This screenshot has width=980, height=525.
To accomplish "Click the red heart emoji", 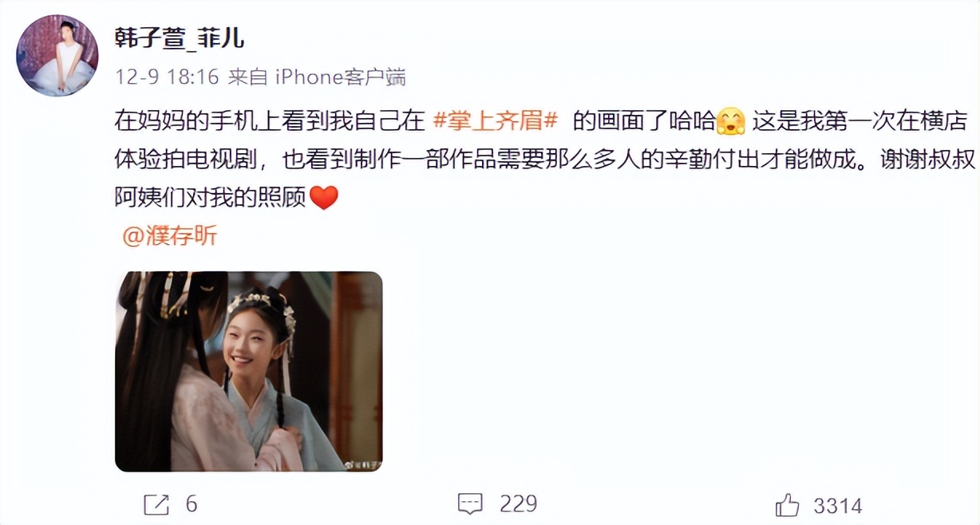I will coord(324,197).
